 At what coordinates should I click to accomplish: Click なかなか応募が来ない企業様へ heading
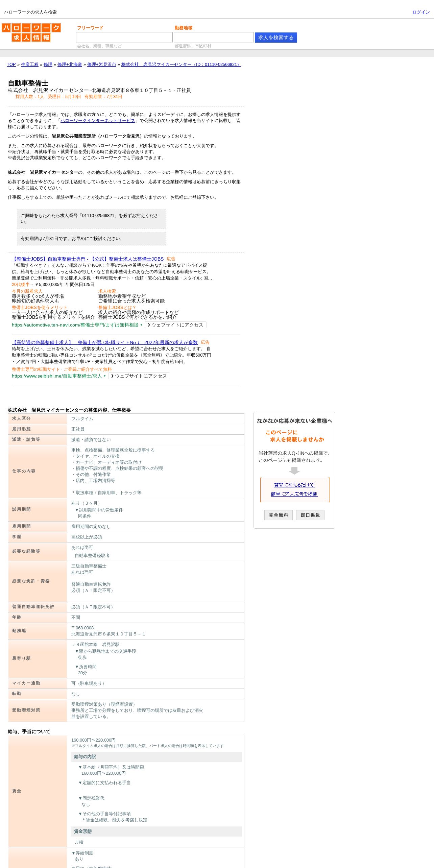click(294, 421)
